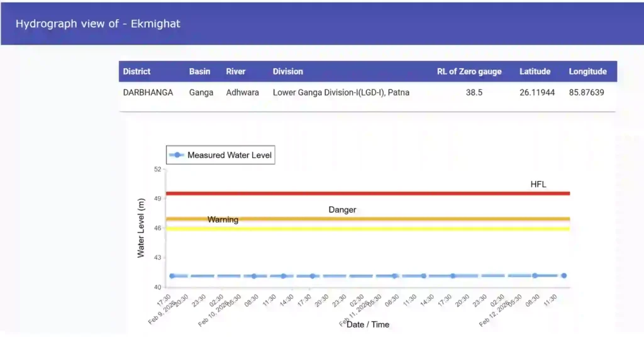The height and width of the screenshot is (337, 644).
Task: Click the last data point on the water level line
Action: point(564,275)
